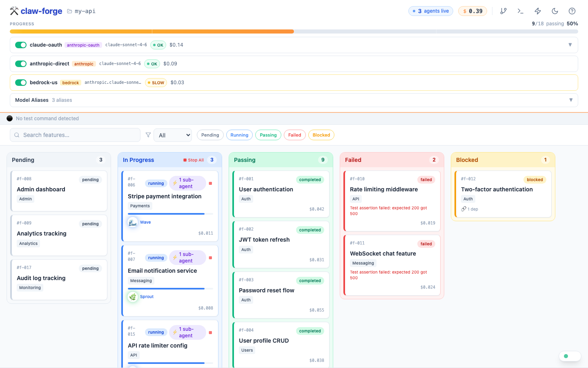
Task: Toggle the floating green switch at bottom right
Action: 570,356
